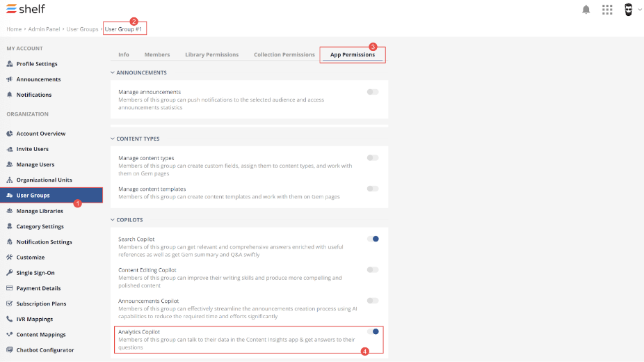Enable the Announcements Copilot toggle

[x=373, y=301]
